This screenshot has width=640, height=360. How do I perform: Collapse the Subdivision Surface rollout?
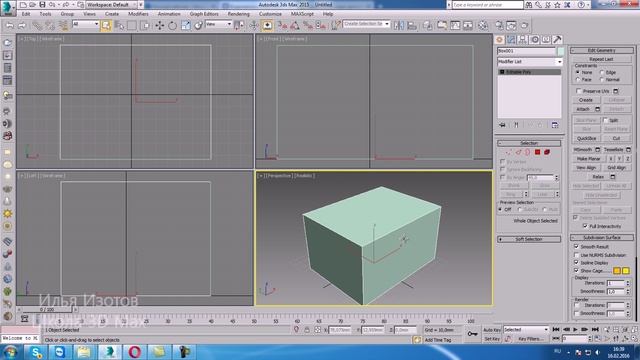coord(602,238)
